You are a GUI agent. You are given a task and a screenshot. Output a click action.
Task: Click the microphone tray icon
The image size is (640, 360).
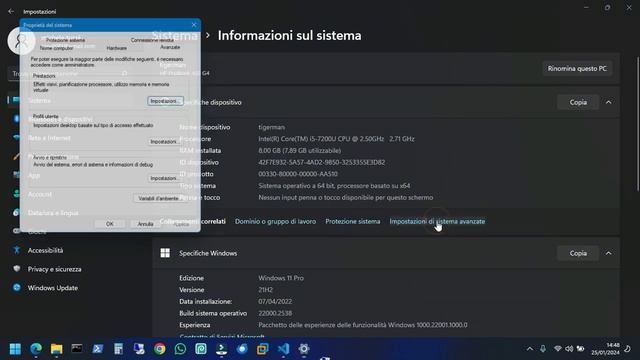(543, 349)
